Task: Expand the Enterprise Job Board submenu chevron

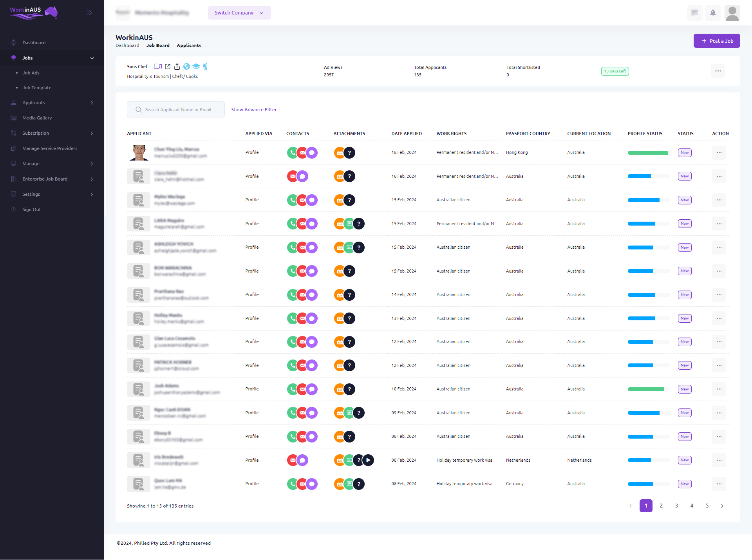Action: pyautogui.click(x=92, y=179)
